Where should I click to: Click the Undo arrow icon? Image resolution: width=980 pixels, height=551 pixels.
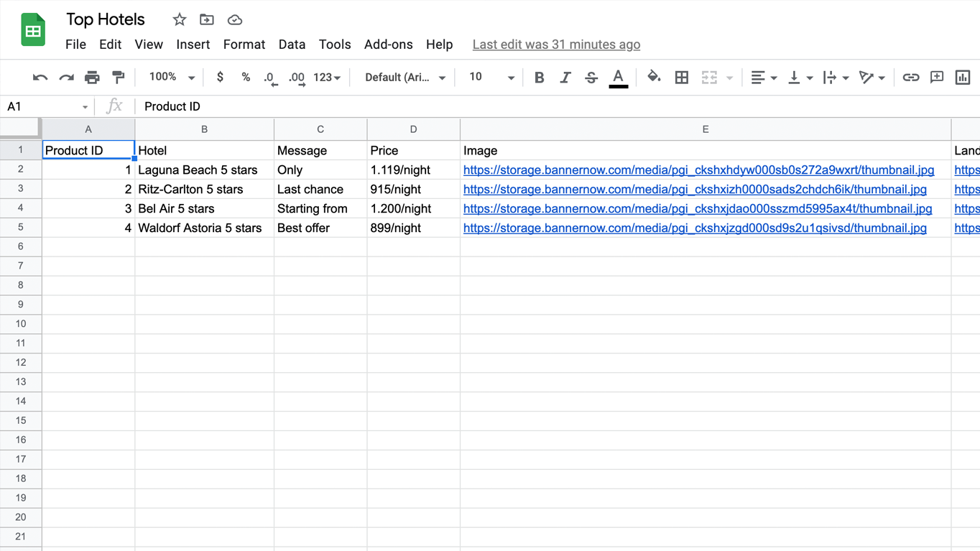pos(40,78)
